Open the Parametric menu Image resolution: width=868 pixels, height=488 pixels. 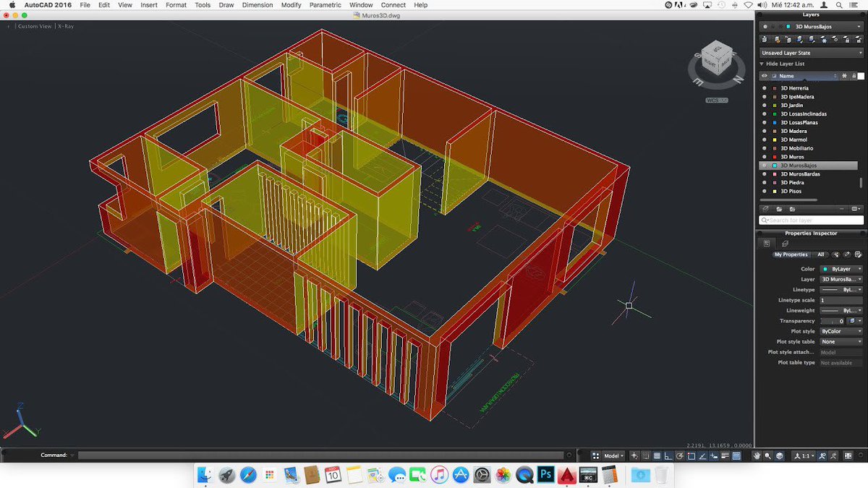coord(325,5)
